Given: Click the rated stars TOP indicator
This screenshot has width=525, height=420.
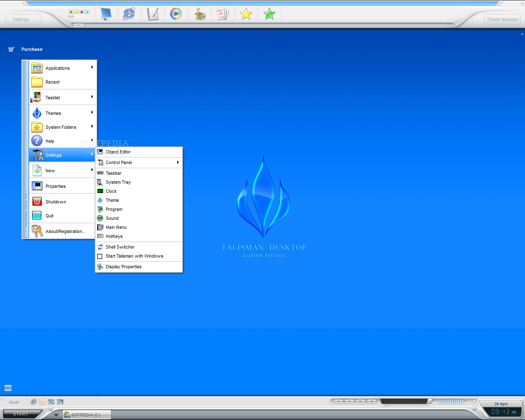Looking at the screenshot, I should click(79, 13).
